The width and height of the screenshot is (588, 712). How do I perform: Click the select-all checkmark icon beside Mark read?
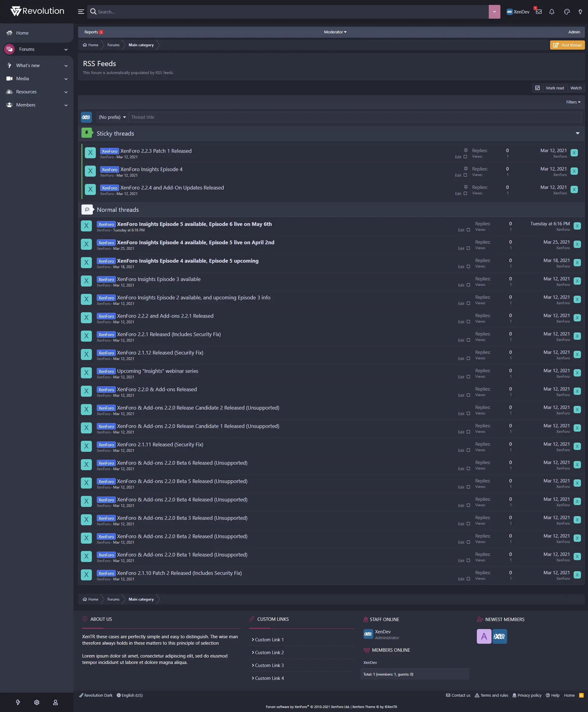(537, 88)
